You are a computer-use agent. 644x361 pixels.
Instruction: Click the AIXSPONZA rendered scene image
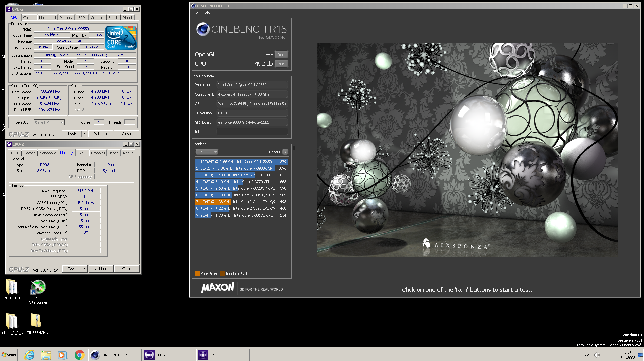467,149
